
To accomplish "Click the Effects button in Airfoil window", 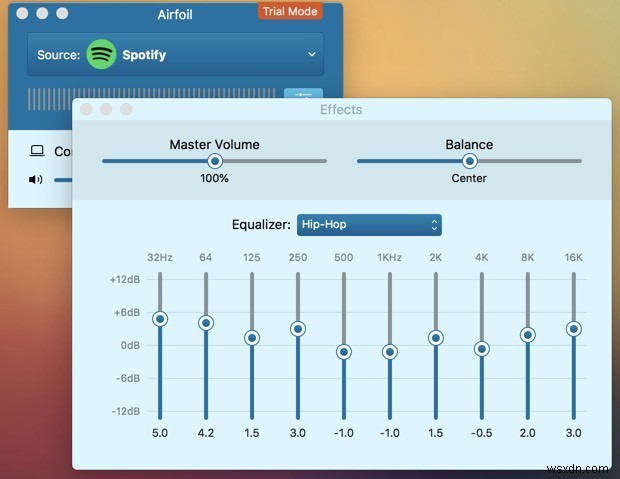I will (x=303, y=94).
